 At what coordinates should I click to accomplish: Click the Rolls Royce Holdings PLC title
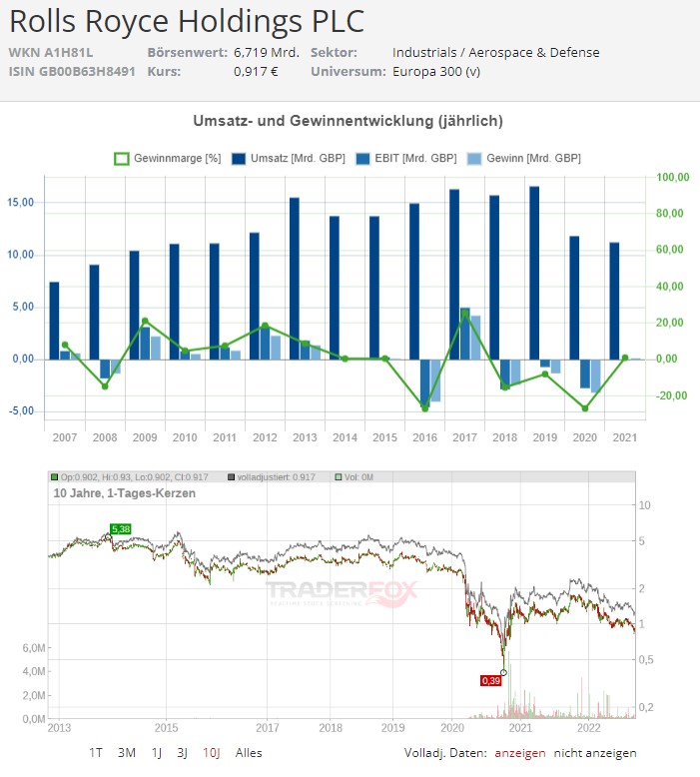pos(187,21)
